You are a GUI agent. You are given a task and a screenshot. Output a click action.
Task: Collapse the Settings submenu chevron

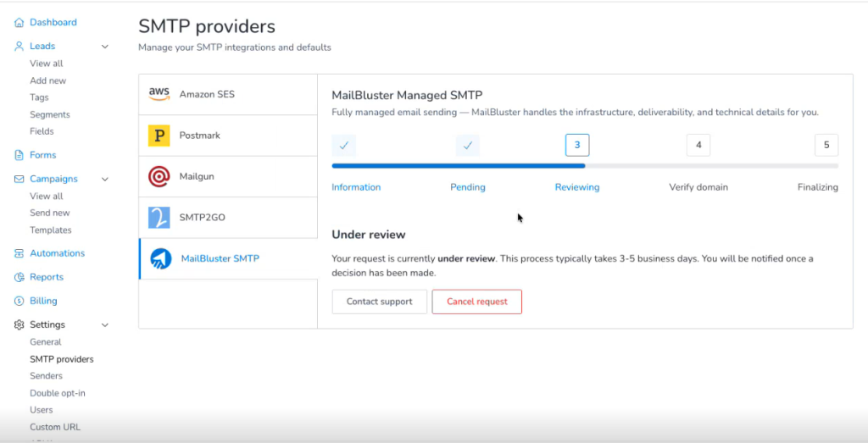point(104,324)
